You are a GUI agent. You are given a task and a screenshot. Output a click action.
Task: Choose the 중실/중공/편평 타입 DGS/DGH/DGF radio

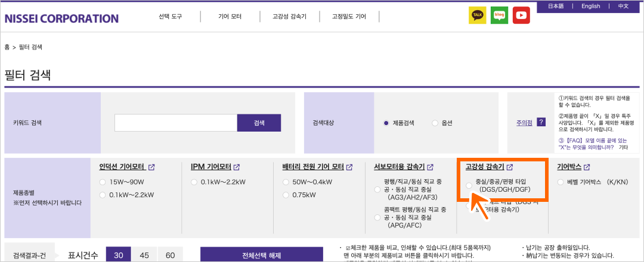point(469,186)
